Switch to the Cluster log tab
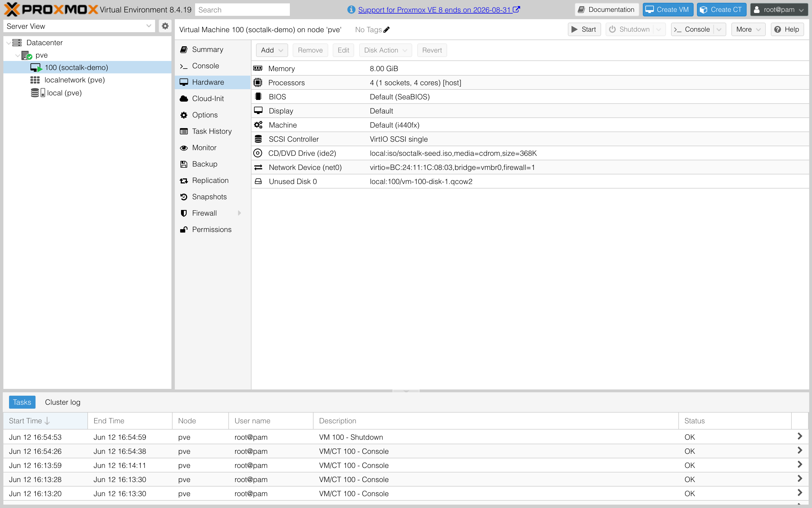The image size is (812, 508). coord(62,402)
